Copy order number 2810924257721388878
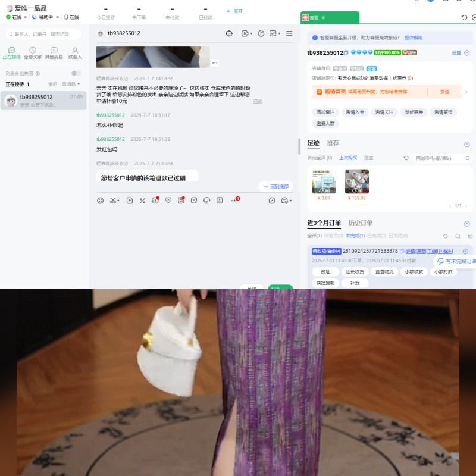 tap(402, 251)
